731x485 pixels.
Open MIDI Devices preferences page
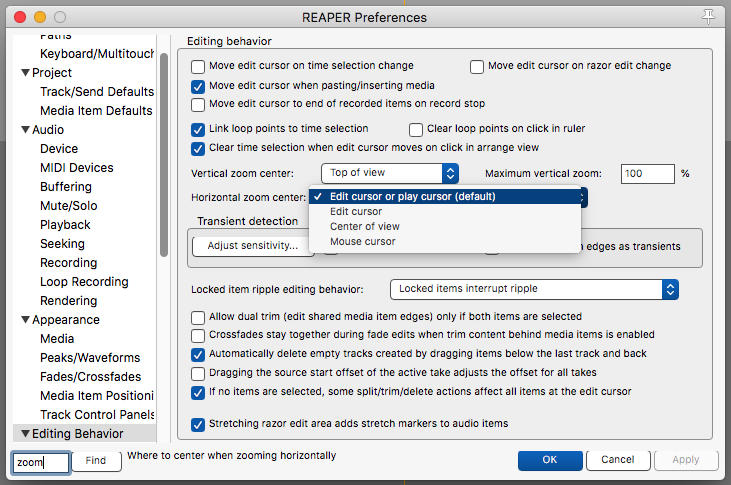pyautogui.click(x=77, y=168)
